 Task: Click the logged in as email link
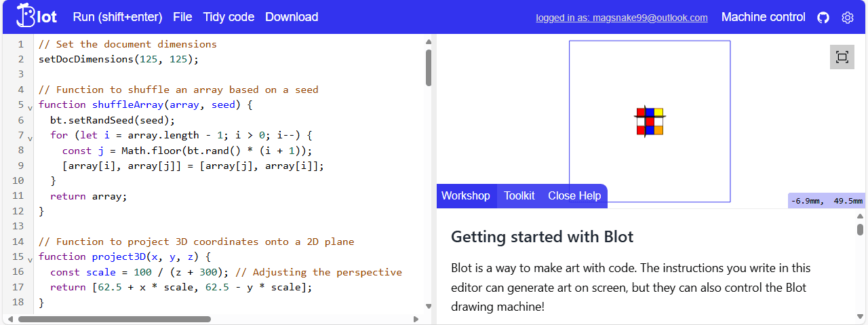click(x=621, y=18)
